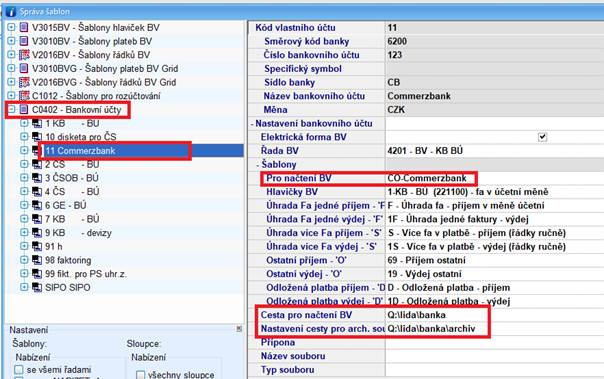Click the icon of 10 disketa pro ČS
This screenshot has width=604, height=379.
(37, 137)
